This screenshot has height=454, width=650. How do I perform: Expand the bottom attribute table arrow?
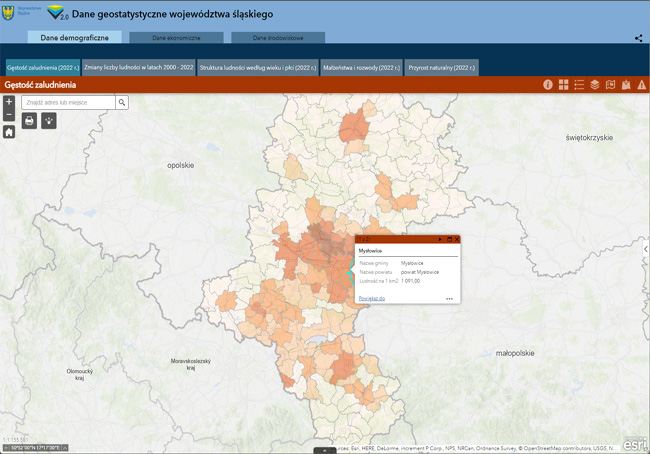point(324,451)
